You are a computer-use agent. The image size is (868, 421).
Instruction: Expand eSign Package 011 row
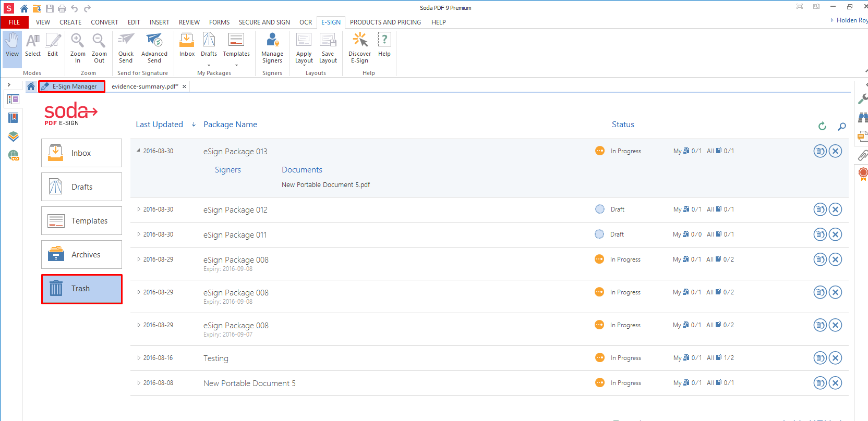tap(138, 234)
